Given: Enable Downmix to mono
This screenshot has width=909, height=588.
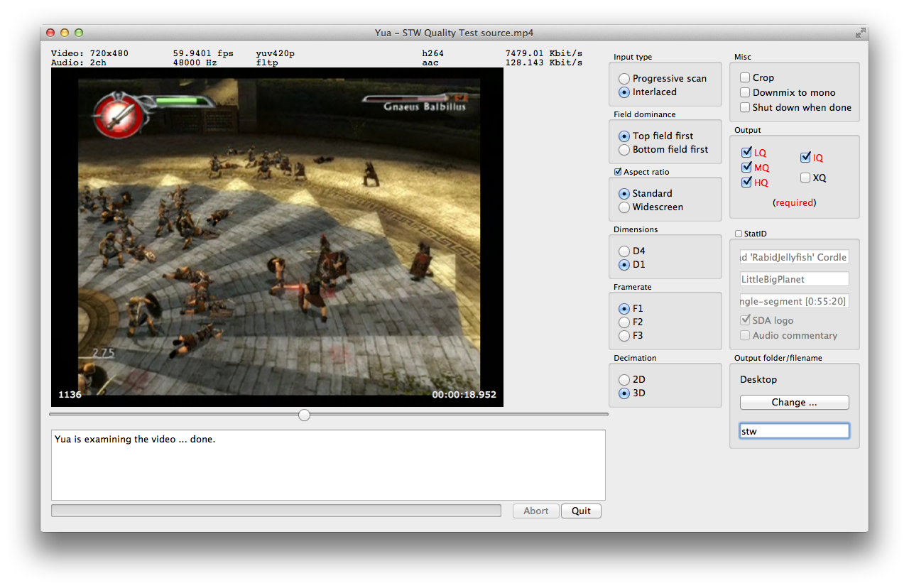Looking at the screenshot, I should tap(745, 92).
